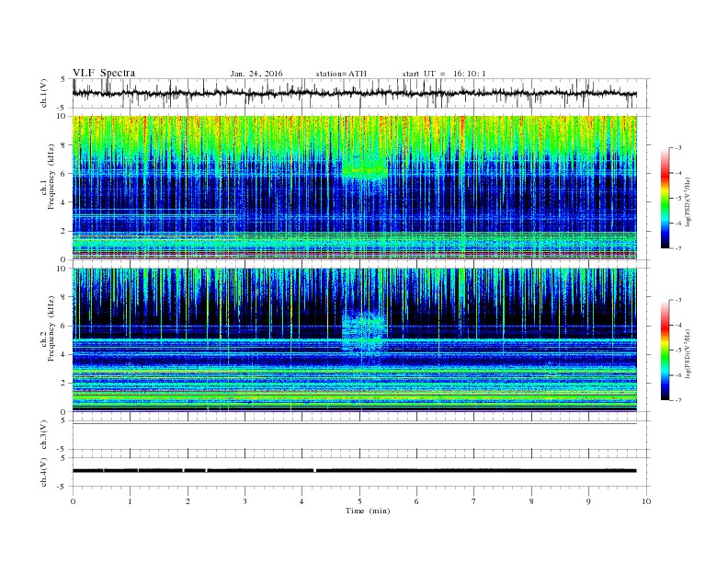The width and height of the screenshot is (728, 563).
Task: Click the "6" kHz tick on the ch.2 spectrogram
Action: coord(64,326)
